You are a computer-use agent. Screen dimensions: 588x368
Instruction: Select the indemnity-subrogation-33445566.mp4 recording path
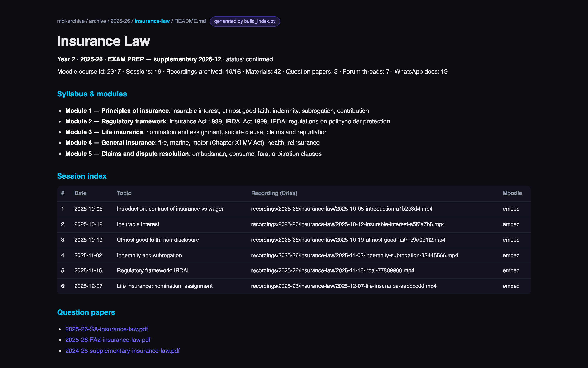354,255
